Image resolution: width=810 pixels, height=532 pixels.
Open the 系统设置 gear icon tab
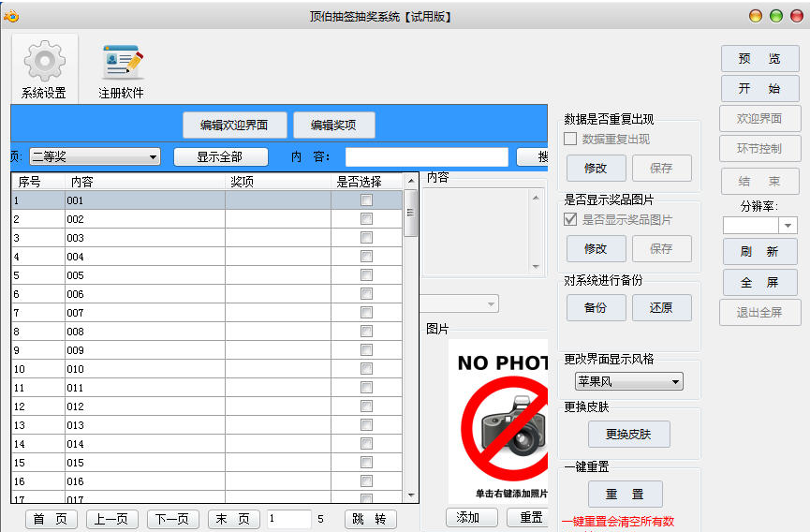click(x=44, y=69)
